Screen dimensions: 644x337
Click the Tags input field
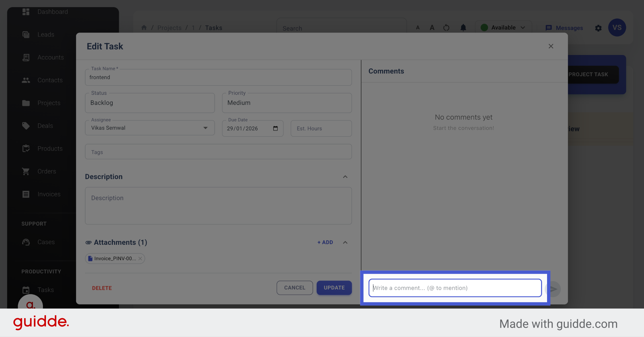click(218, 152)
